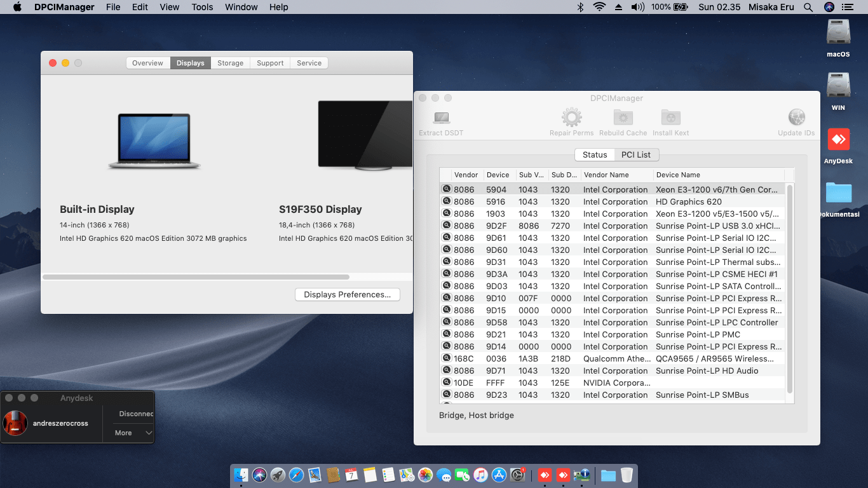The width and height of the screenshot is (868, 488).
Task: Click magnifier icon beside HD Graphics 620 row
Action: click(x=446, y=201)
